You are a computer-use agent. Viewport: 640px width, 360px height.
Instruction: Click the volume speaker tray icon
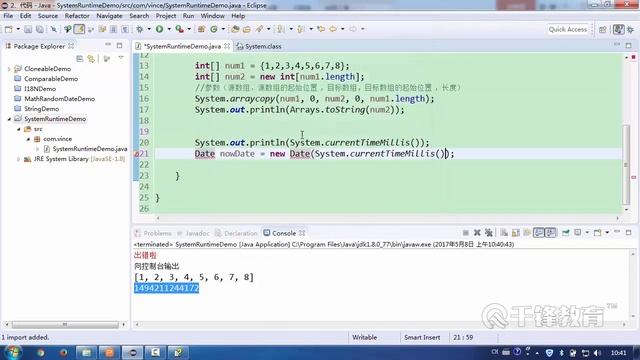pyautogui.click(x=597, y=353)
